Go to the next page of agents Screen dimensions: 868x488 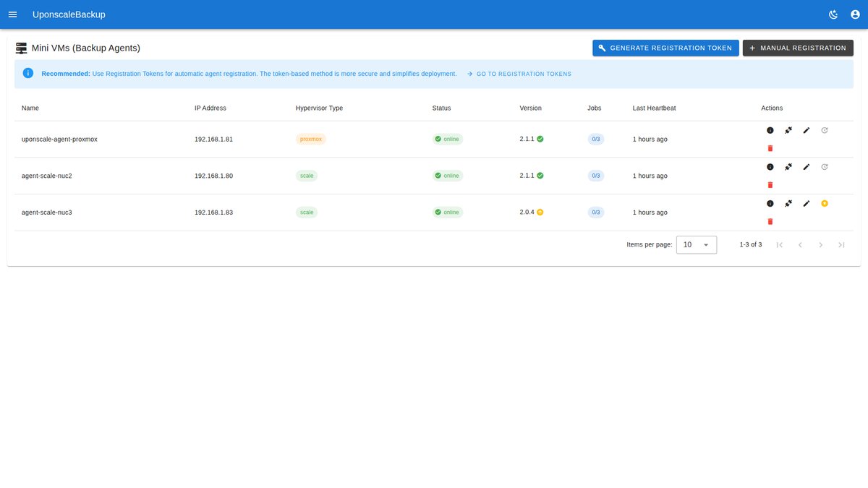coord(820,245)
